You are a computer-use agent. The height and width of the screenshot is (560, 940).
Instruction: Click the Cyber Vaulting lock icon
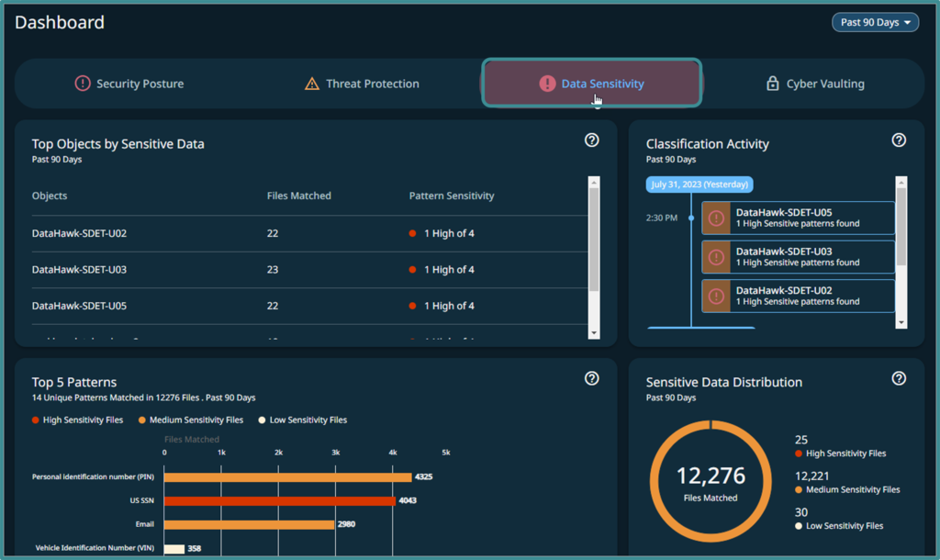point(773,84)
